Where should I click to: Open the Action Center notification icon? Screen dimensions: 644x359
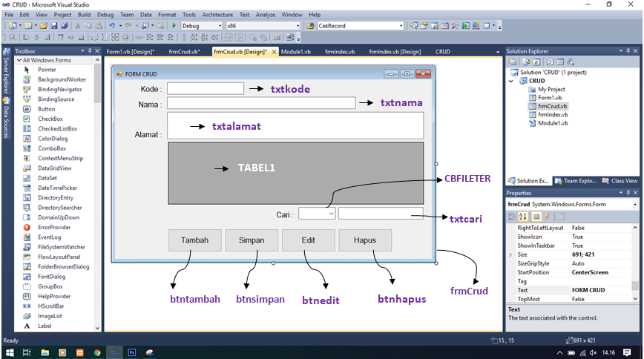[x=627, y=352]
